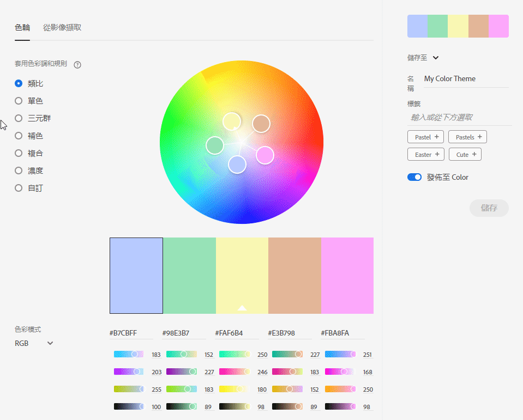
Task: Add the Pastels tag via plus
Action: (x=479, y=137)
